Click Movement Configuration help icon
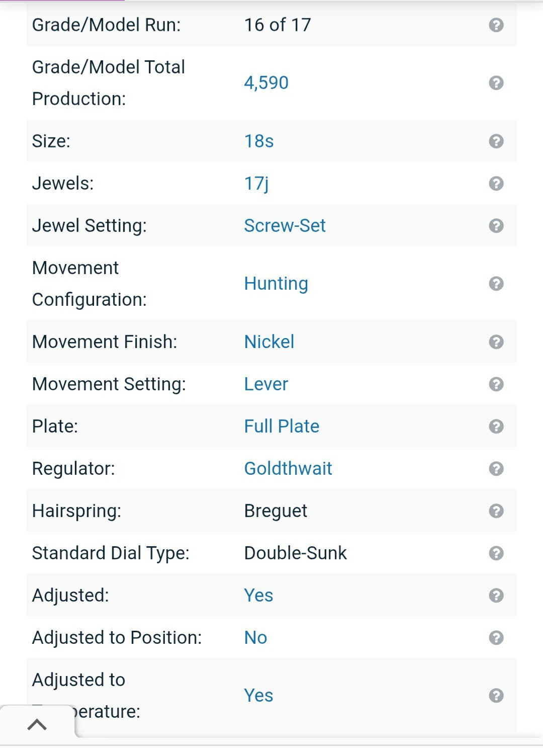The image size is (543, 756). (496, 284)
